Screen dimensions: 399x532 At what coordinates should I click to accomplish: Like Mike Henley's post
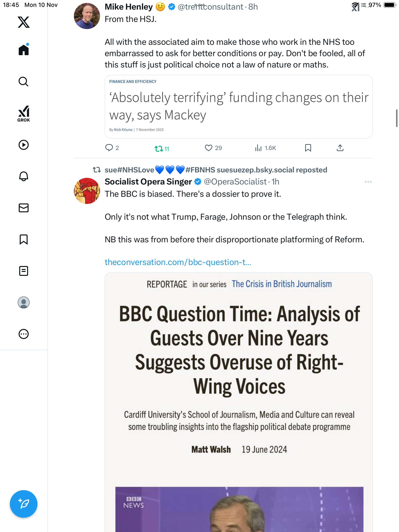pos(209,148)
